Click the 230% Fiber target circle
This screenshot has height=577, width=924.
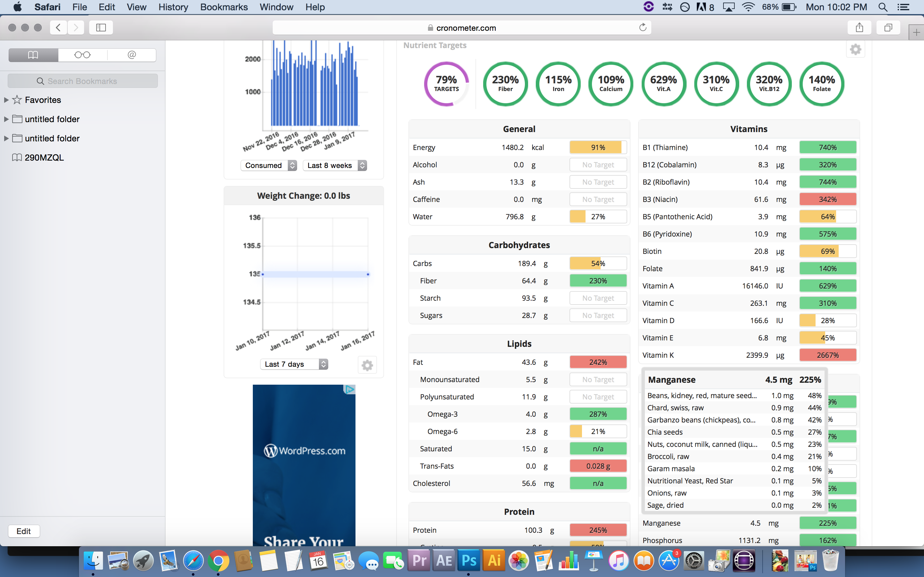tap(505, 84)
